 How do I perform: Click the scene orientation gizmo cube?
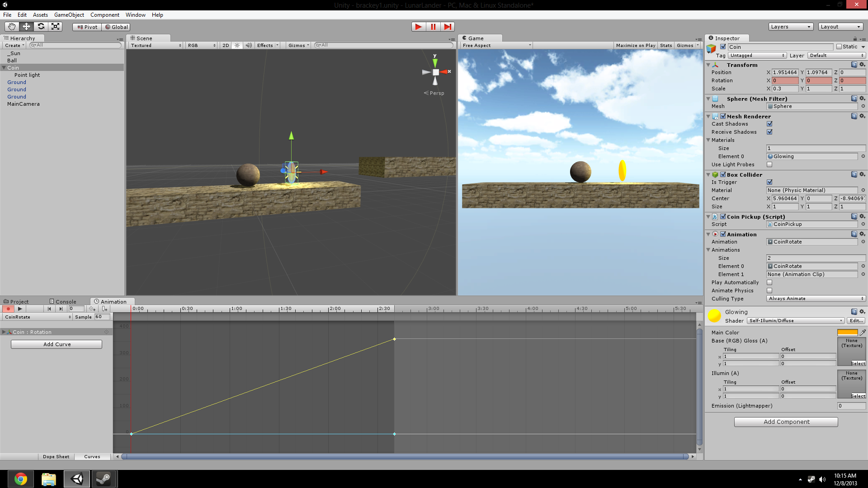coord(435,72)
